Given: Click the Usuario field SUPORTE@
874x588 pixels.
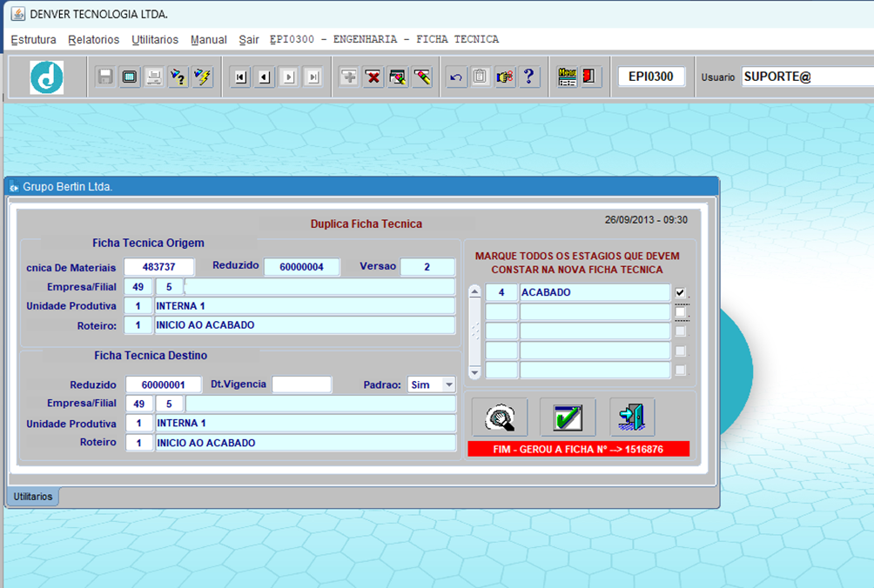Looking at the screenshot, I should (807, 77).
